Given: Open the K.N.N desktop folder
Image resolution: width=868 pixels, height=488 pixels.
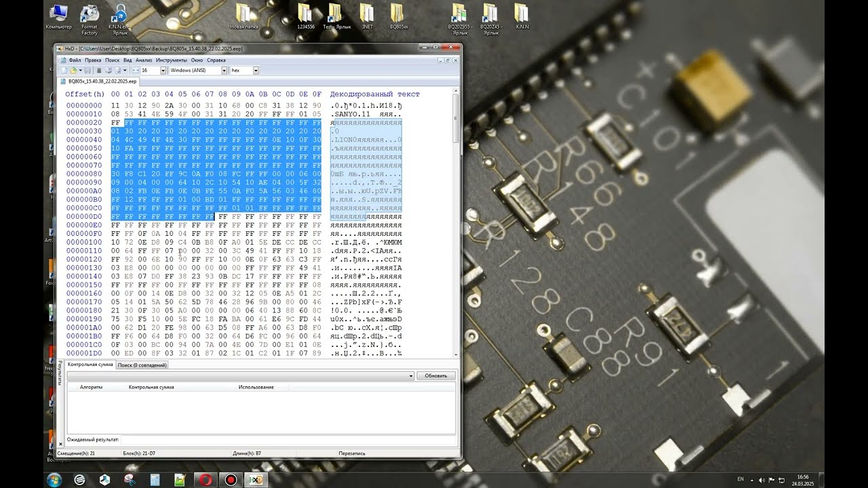Looking at the screenshot, I should tap(521, 16).
